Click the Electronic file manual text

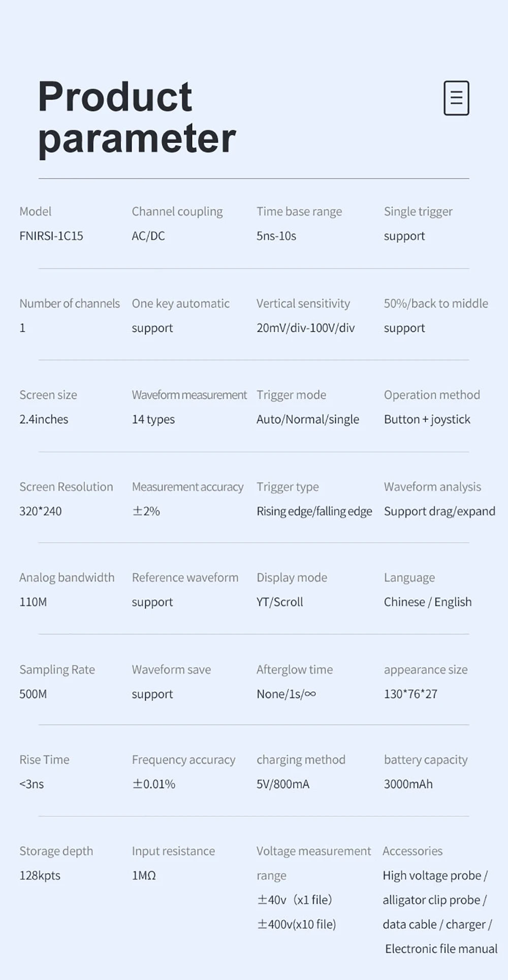click(x=441, y=948)
